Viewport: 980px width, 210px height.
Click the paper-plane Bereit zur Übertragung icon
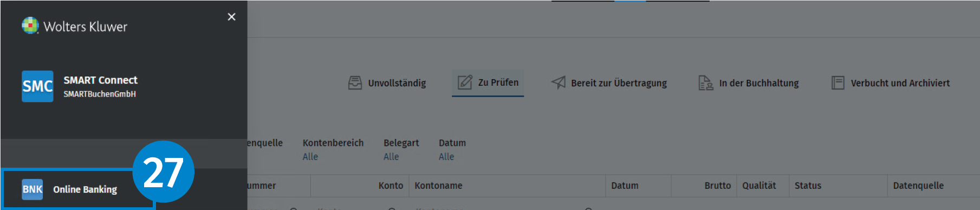(558, 82)
